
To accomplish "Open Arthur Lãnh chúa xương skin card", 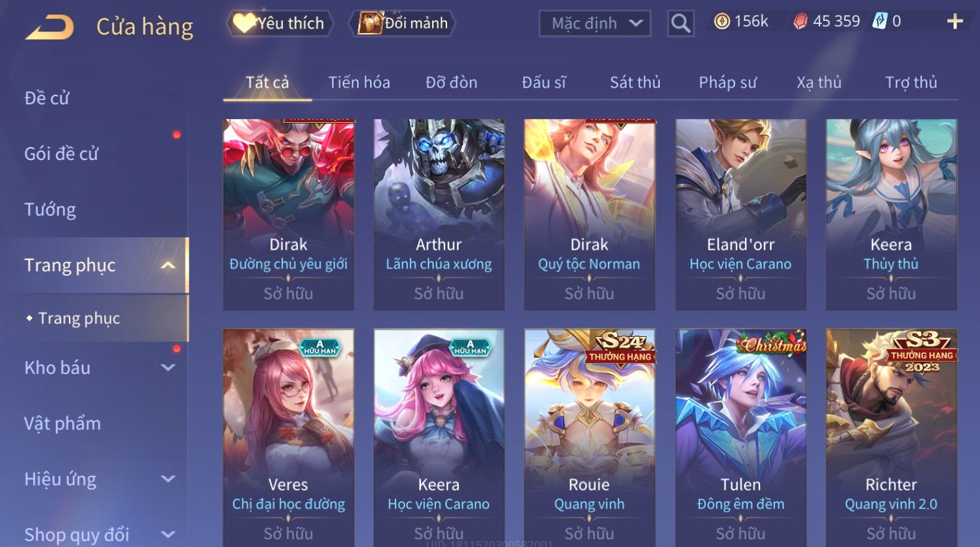I will tap(439, 214).
